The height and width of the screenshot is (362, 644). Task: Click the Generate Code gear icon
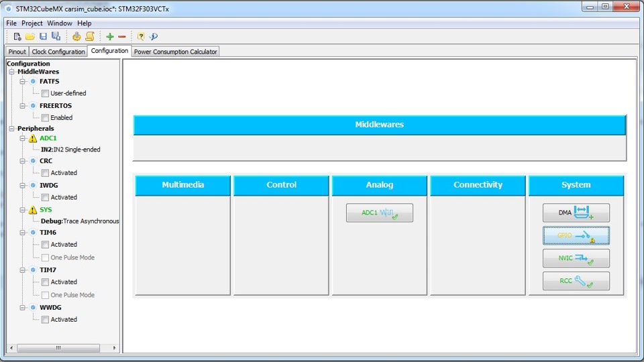pyautogui.click(x=76, y=36)
